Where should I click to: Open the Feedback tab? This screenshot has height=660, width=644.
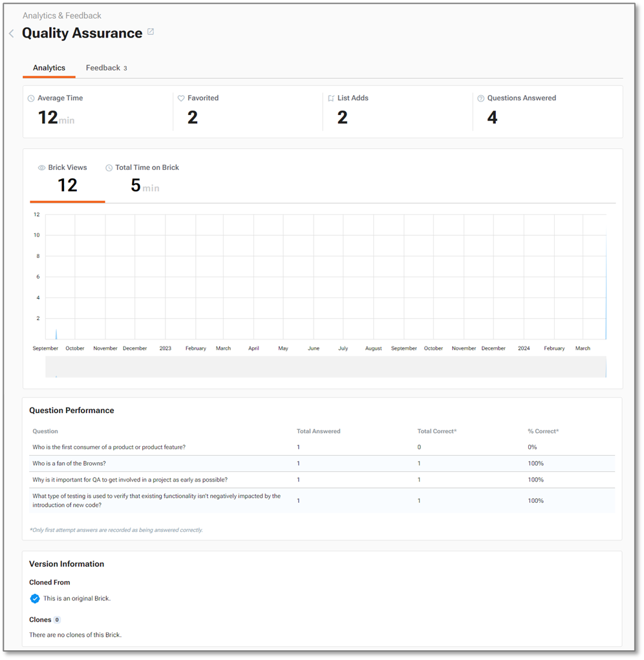point(103,68)
